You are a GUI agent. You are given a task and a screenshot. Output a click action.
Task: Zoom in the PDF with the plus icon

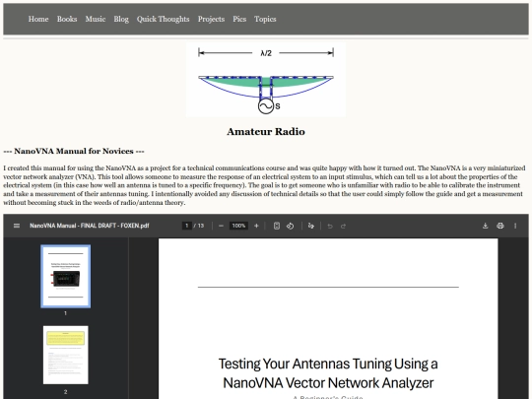pyautogui.click(x=256, y=226)
